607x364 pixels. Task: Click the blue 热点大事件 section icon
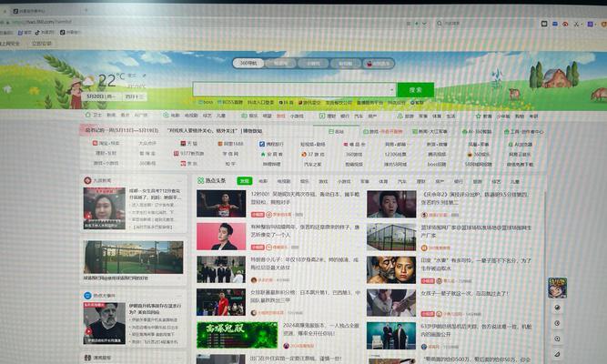87,296
